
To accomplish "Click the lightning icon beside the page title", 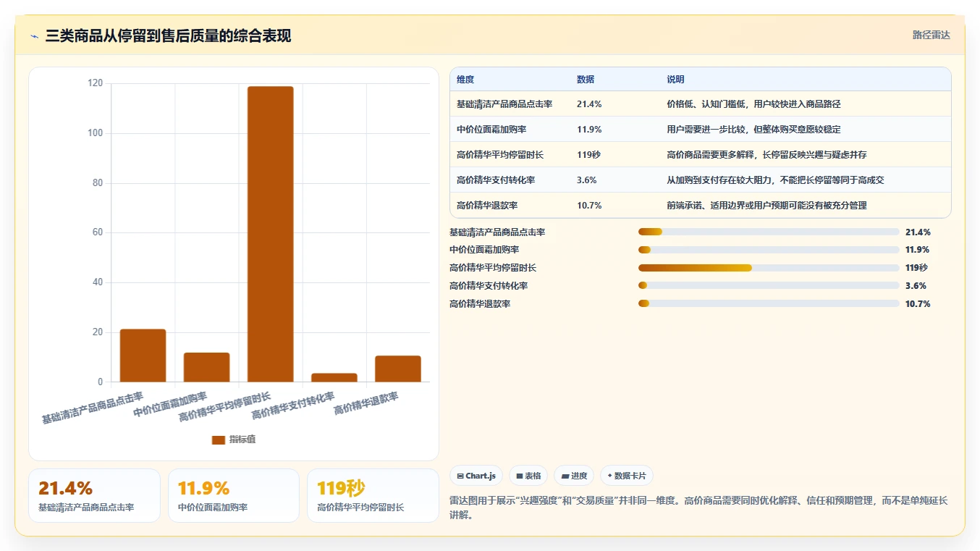I will tap(35, 36).
